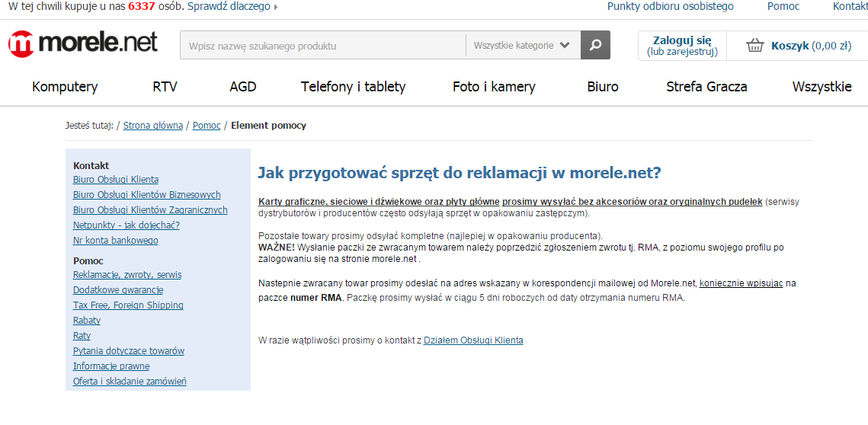Open Tax Free, Foreign Shipping link
The width and height of the screenshot is (868, 425).
tap(128, 305)
